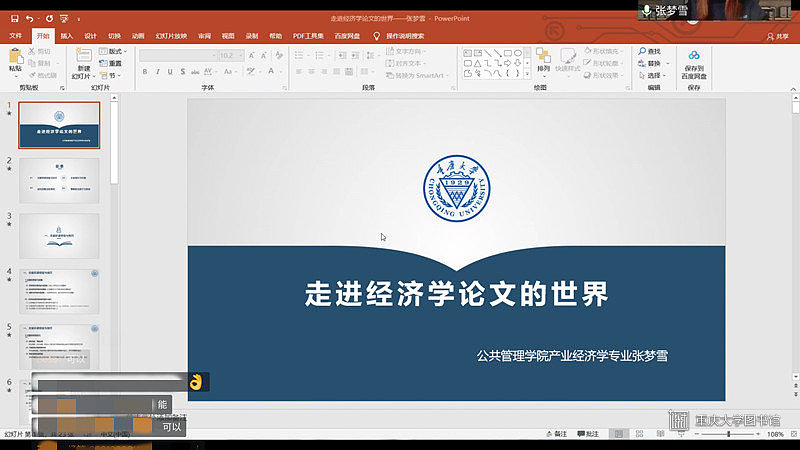Switch to Slide Sorter view icon
Screen dimensions: 800x450
[x=639, y=434]
